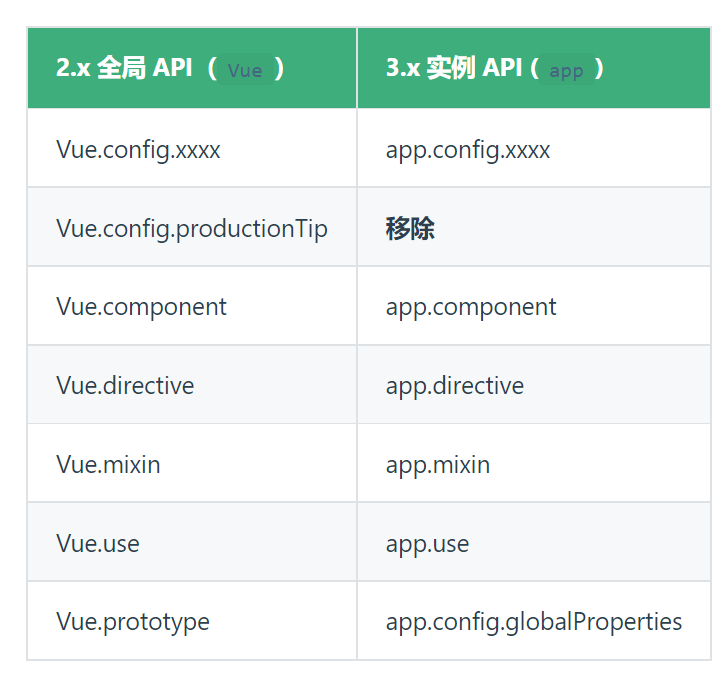This screenshot has width=723, height=676.
Task: Select the Vue.directive entry
Action: [125, 385]
